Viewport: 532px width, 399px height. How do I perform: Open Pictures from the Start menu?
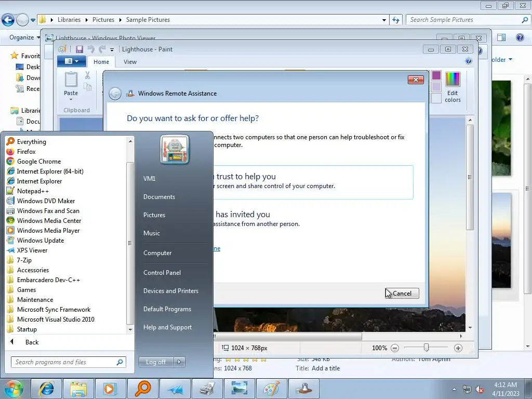(154, 215)
